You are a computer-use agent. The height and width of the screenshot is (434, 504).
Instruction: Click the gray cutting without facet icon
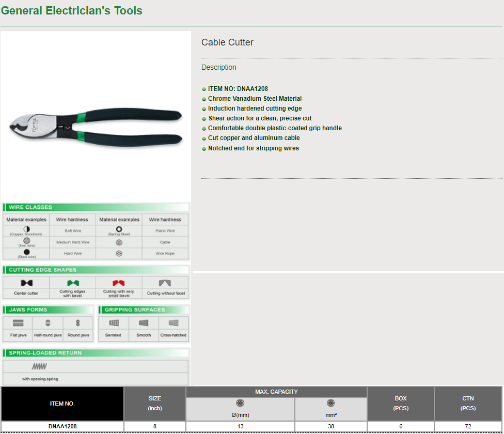(x=165, y=283)
